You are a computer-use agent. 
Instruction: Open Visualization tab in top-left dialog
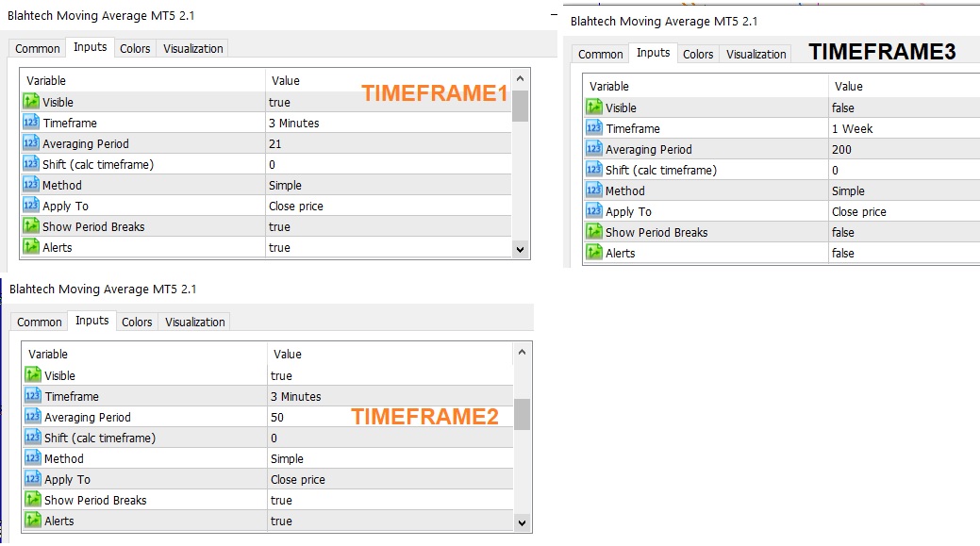(193, 49)
